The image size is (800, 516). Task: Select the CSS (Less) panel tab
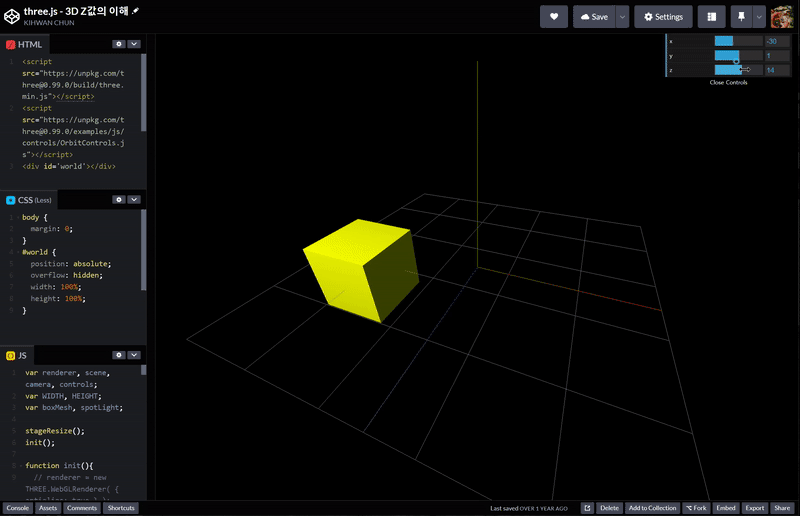pos(29,200)
